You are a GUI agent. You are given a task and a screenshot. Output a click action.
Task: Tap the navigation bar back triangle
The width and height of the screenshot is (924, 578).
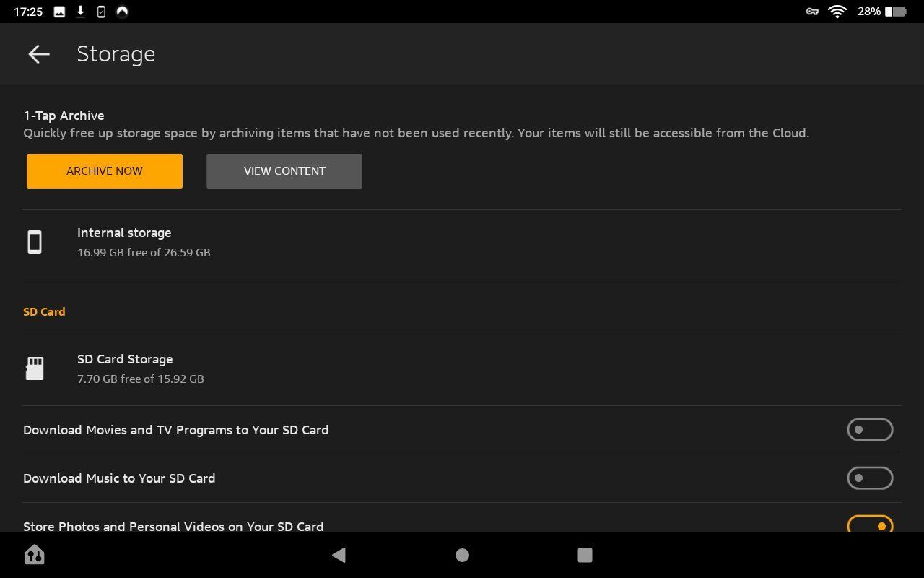[339, 555]
